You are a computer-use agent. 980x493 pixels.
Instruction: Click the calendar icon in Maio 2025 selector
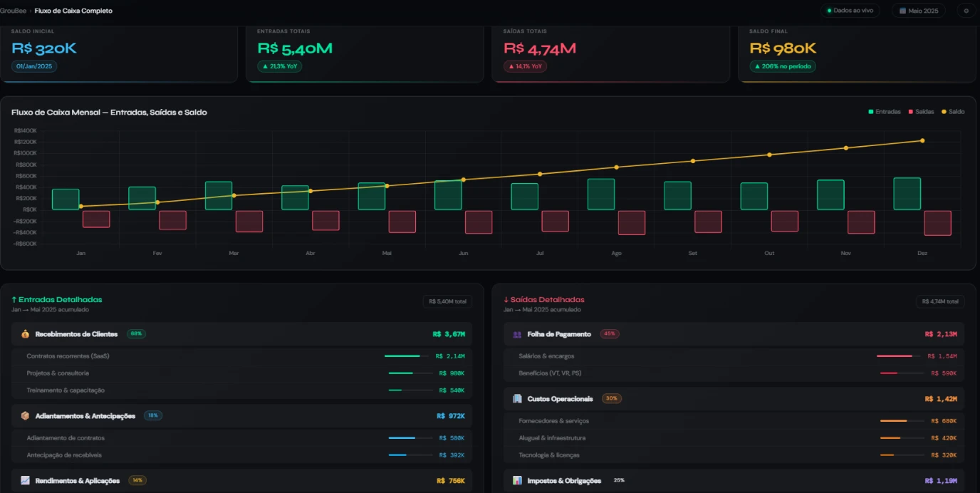pos(902,11)
